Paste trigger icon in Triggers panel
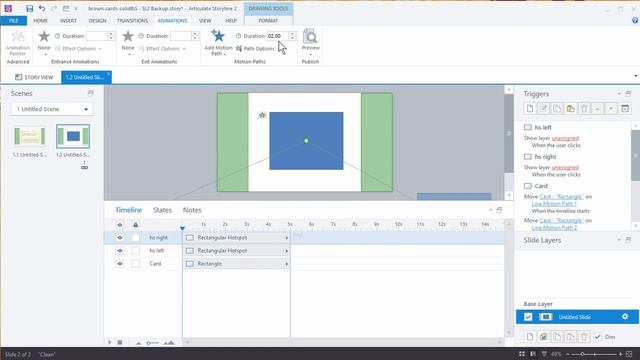Viewport: 640px width, 360px height. 571,109
